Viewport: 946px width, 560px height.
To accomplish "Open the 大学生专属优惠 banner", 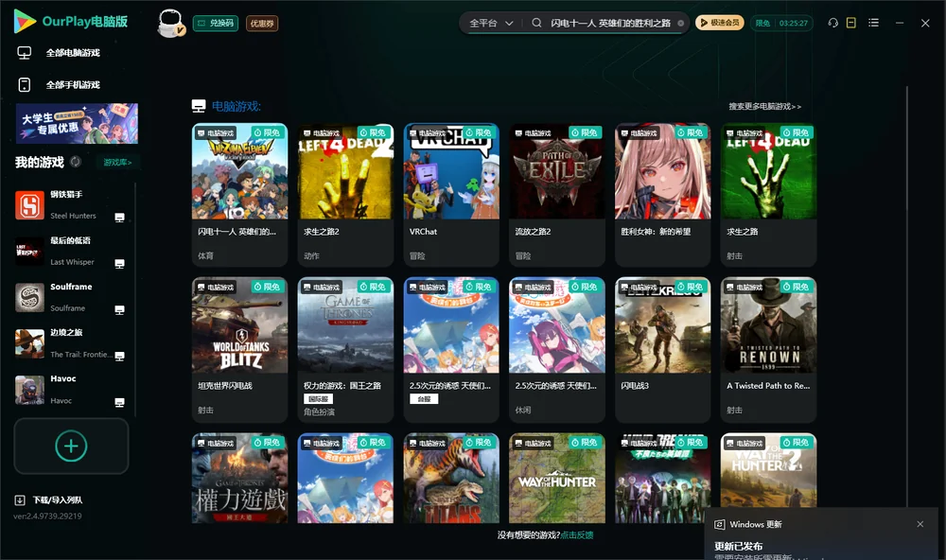I will (77, 124).
